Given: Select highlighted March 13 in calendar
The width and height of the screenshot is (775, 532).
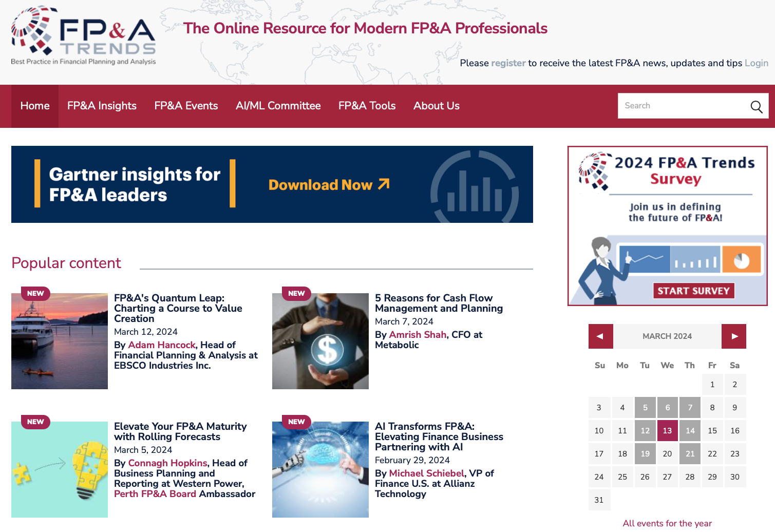Looking at the screenshot, I should [x=668, y=431].
